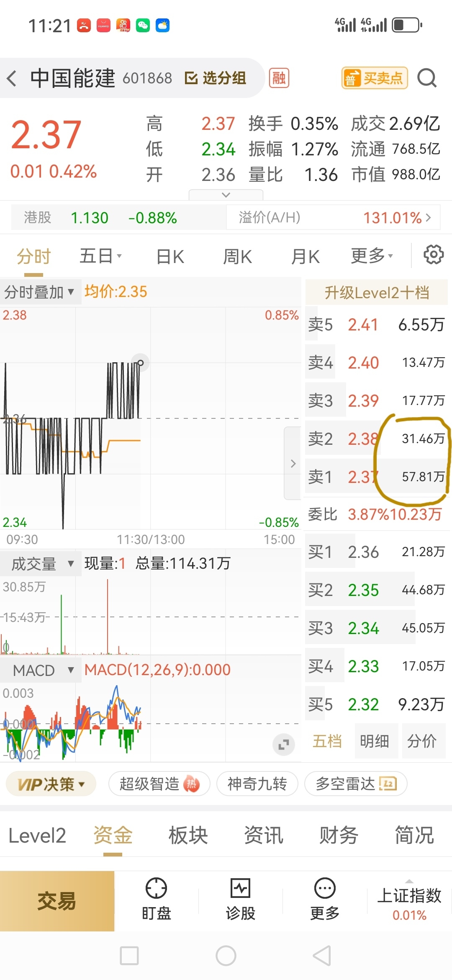452x980 pixels.
Task: Open the 五日 chart dropdown
Action: 100,256
